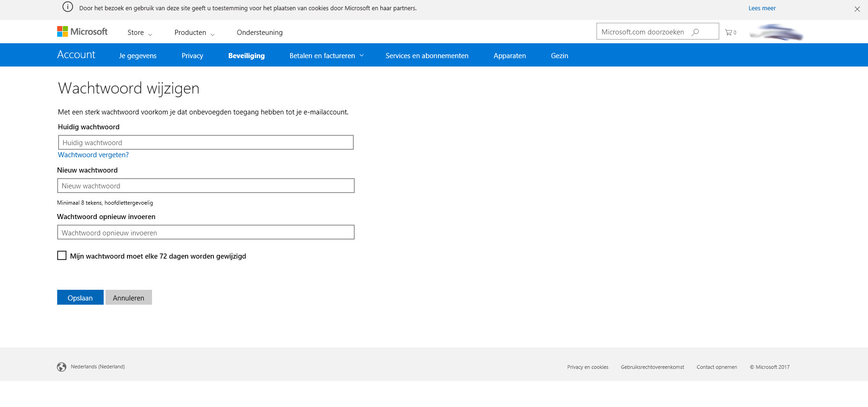Click the globe language icon
The height and width of the screenshot is (407, 868).
[61, 367]
